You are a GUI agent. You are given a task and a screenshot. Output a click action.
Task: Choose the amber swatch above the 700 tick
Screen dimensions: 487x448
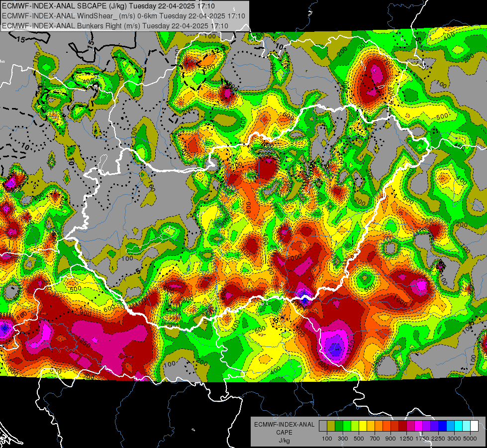[371, 426]
